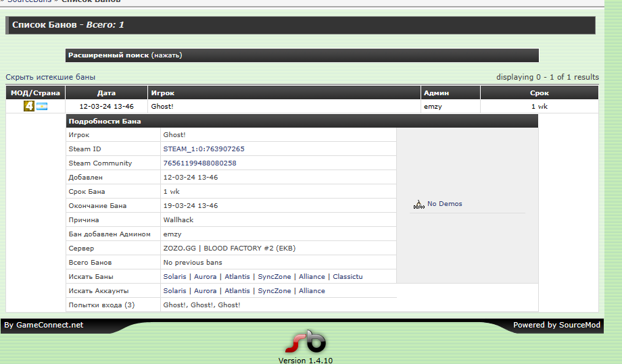Search bans on Atlantis in Искать Баны
The height and width of the screenshot is (364, 622).
[237, 277]
